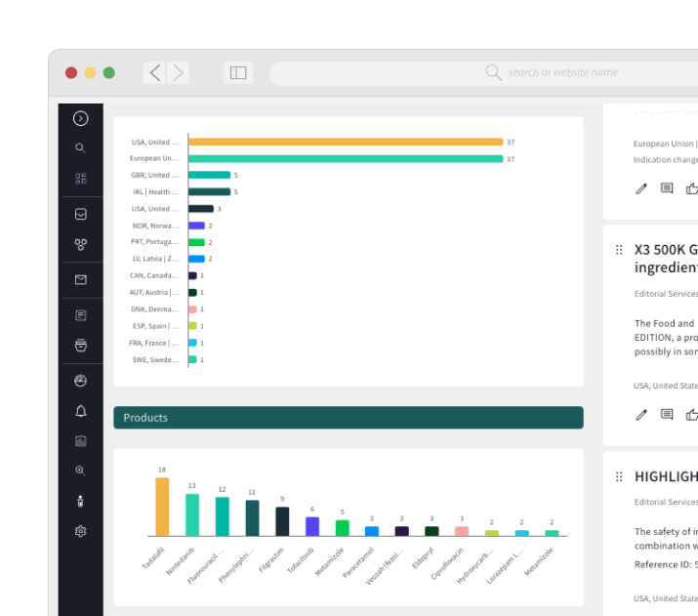Image resolution: width=698 pixels, height=616 pixels.
Task: Grab the drag handle of HIGHLIGHT card
Action: 619,476
